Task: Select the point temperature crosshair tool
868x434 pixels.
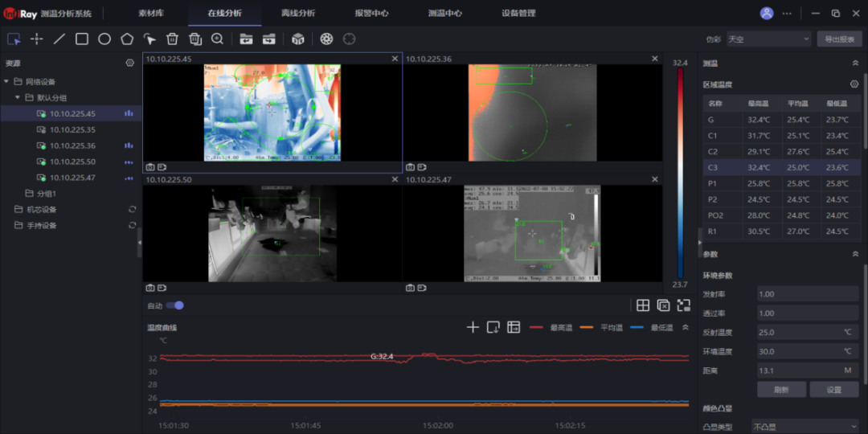Action: coord(37,39)
